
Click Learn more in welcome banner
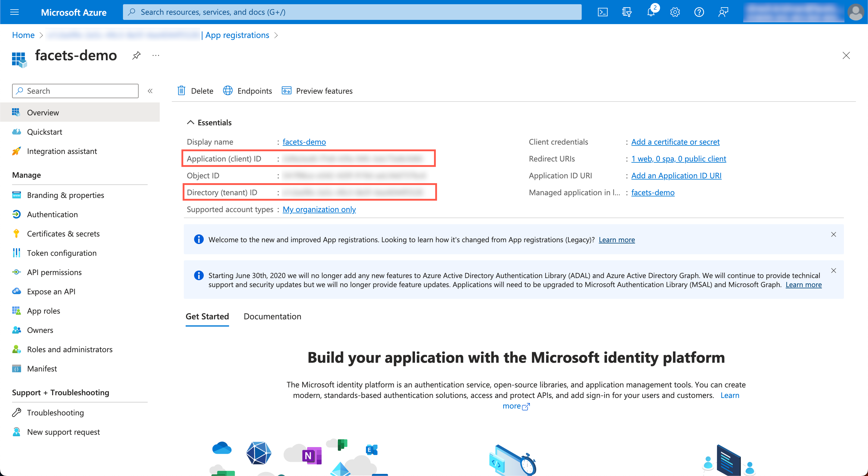point(617,240)
